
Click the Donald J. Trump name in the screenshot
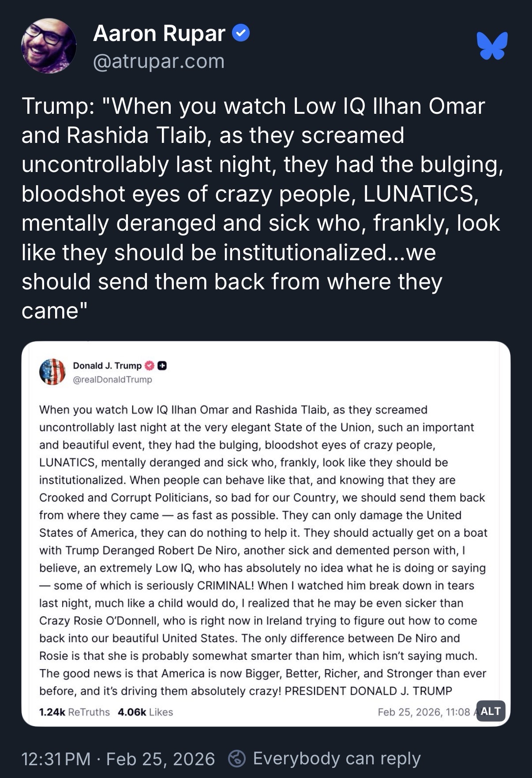(107, 366)
